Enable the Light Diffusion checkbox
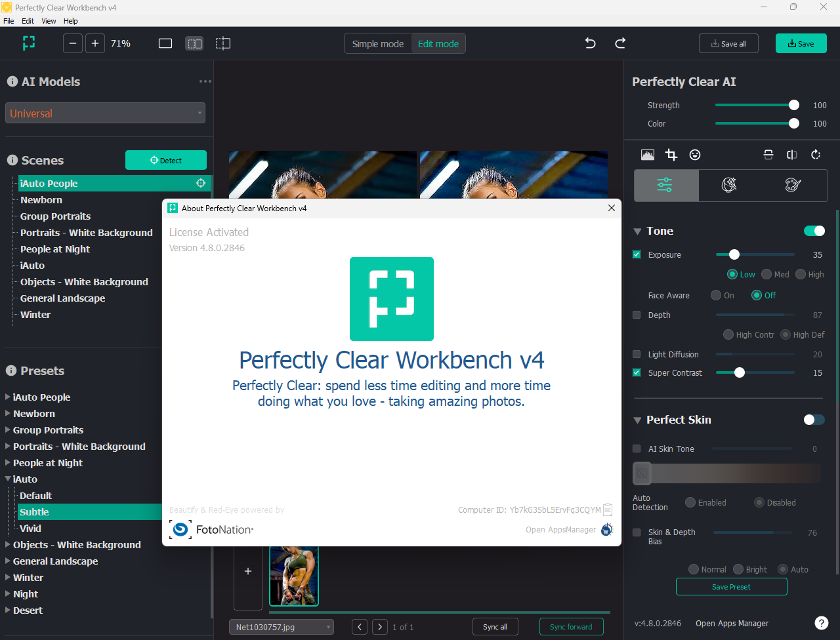This screenshot has height=640, width=840. tap(637, 354)
